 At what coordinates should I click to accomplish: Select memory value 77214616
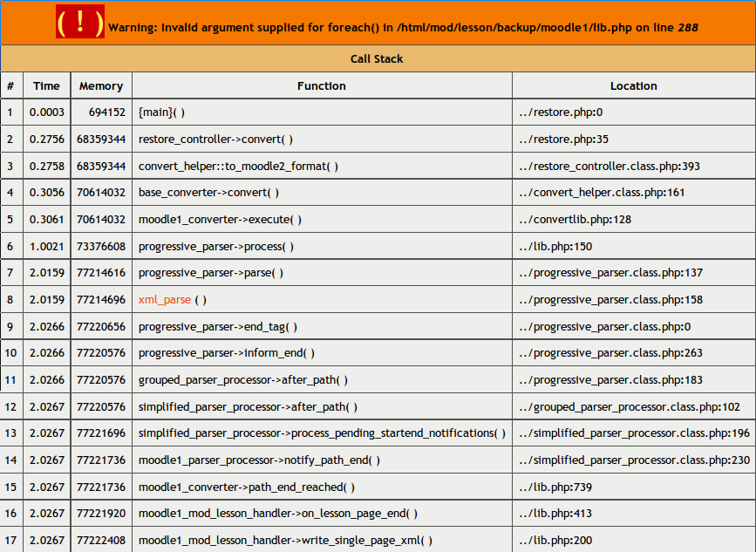tap(101, 273)
